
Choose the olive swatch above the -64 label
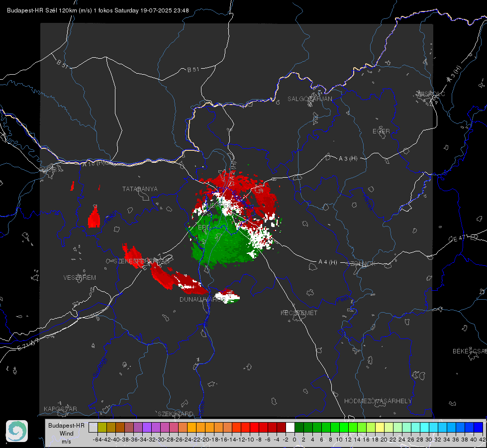[x=102, y=427]
